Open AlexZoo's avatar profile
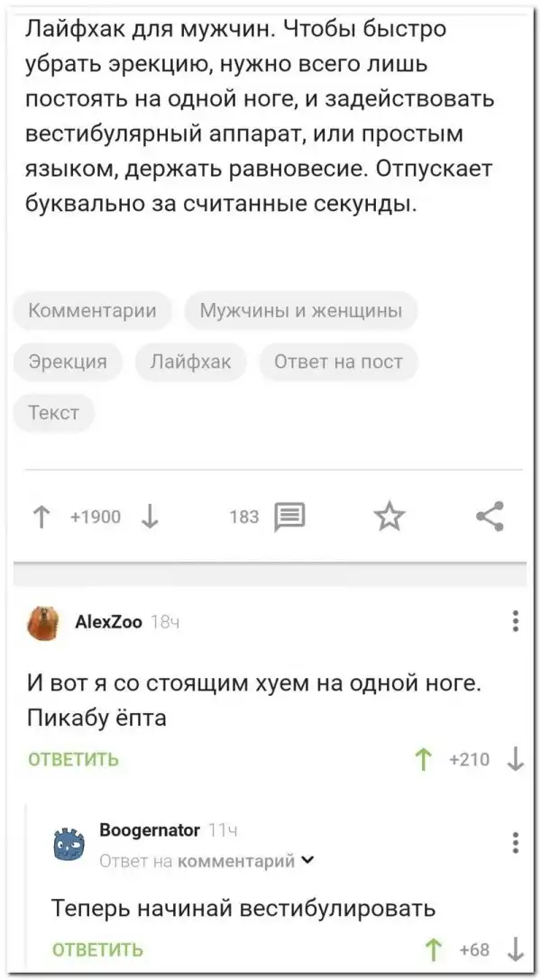 (41, 622)
